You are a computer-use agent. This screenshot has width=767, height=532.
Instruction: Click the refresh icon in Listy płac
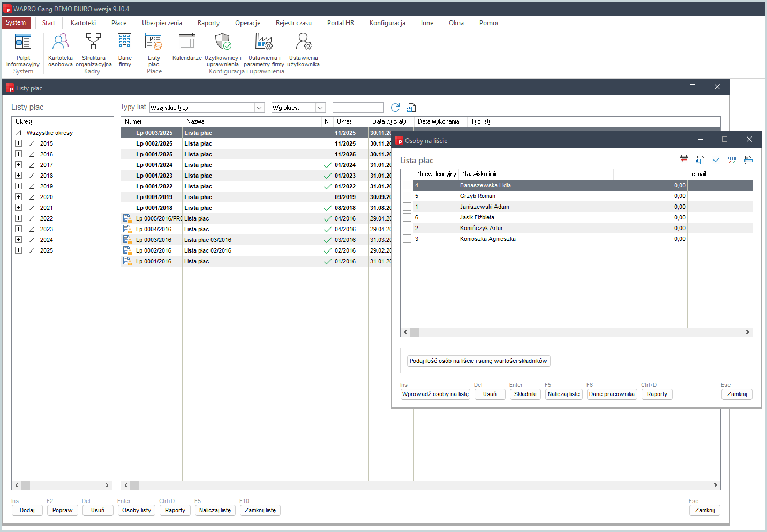point(395,108)
